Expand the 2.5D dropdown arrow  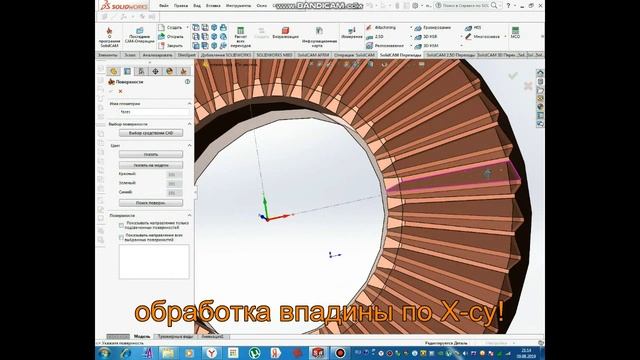[x=411, y=37]
